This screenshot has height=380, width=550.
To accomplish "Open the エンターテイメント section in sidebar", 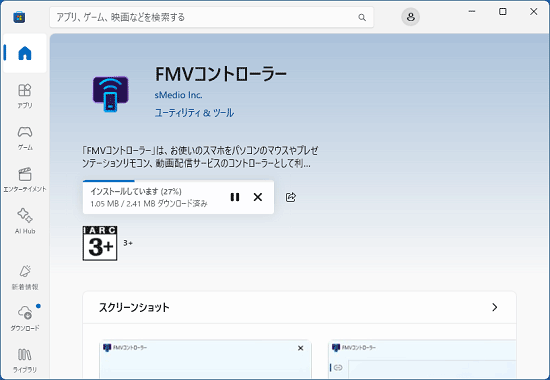I will 25,180.
